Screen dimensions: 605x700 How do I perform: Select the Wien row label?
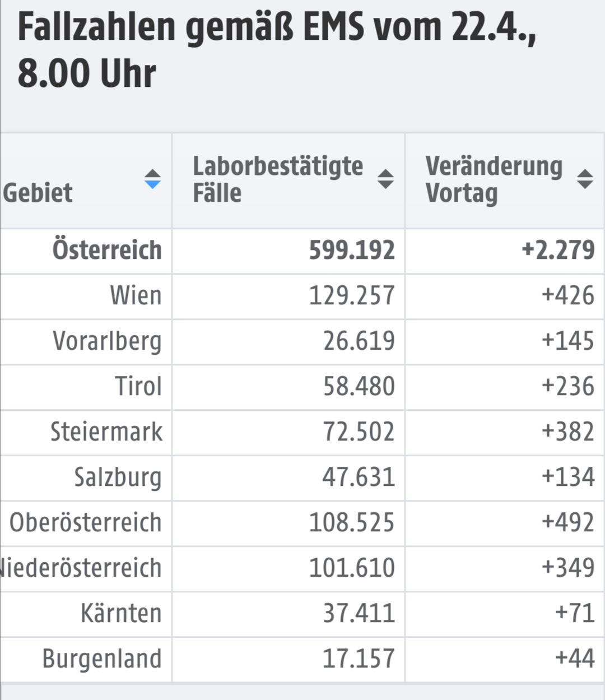click(x=136, y=295)
